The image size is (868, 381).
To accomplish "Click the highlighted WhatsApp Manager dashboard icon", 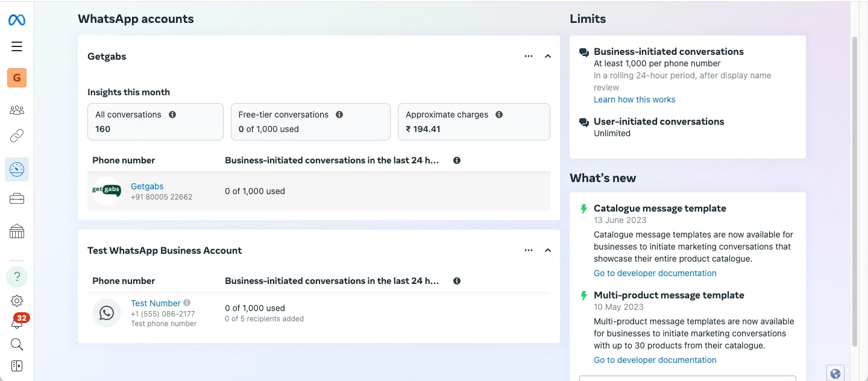I will 17,169.
